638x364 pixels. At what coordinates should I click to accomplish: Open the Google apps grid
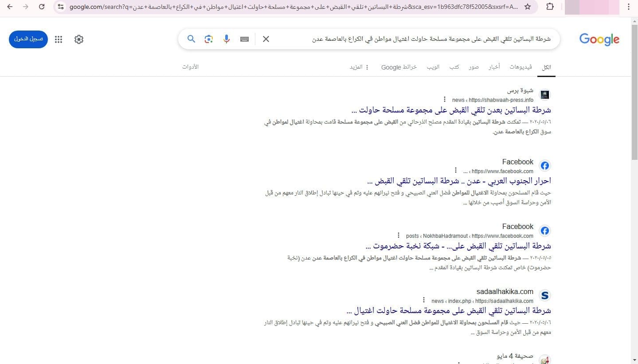click(59, 39)
